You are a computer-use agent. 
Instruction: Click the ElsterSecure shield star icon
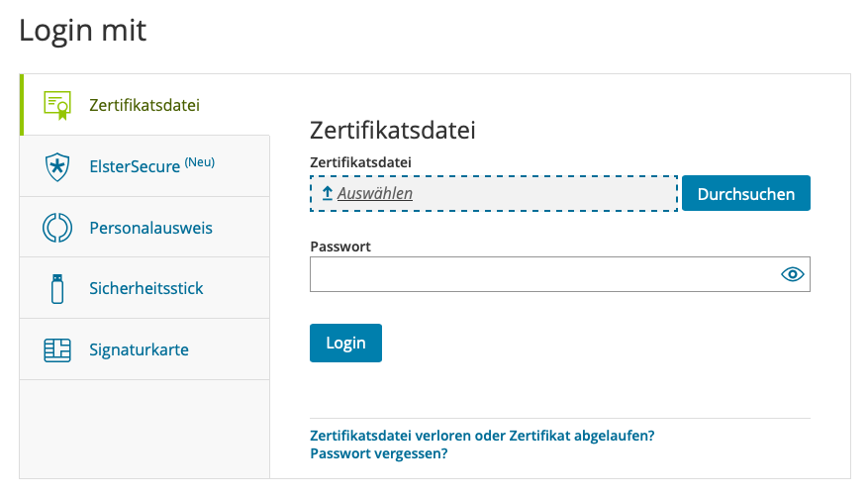point(57,166)
